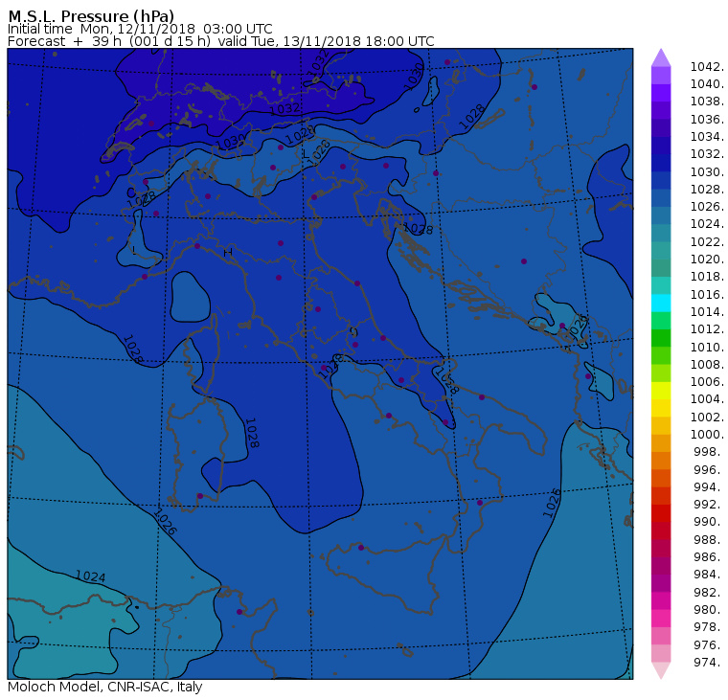Viewport: 728px width, 700px height.
Task: Click the cyan legend swatch between 1016 and 1014
Action: (x=661, y=304)
